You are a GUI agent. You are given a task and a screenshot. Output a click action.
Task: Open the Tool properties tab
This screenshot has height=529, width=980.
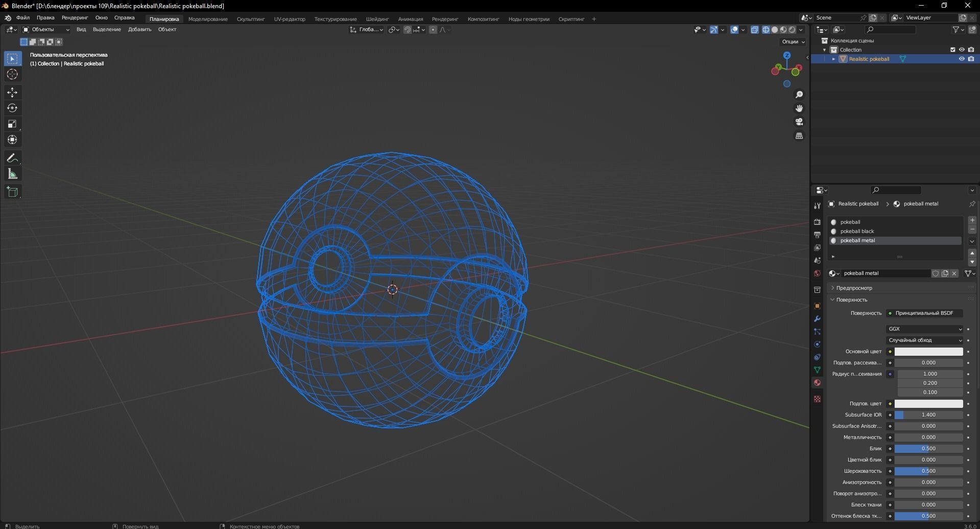[x=817, y=205]
